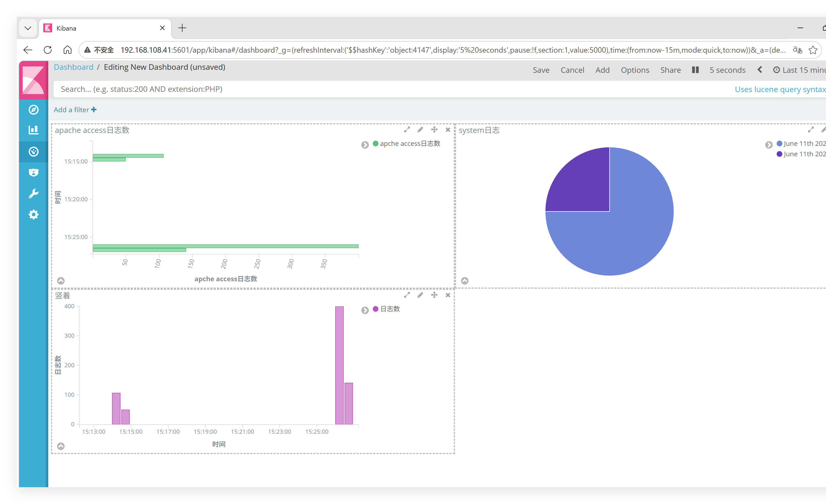Add a visualization using the Add menu

tap(602, 70)
